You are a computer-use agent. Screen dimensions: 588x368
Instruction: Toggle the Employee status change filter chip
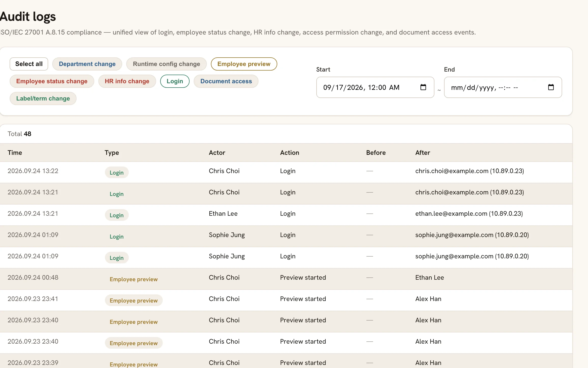(x=52, y=81)
